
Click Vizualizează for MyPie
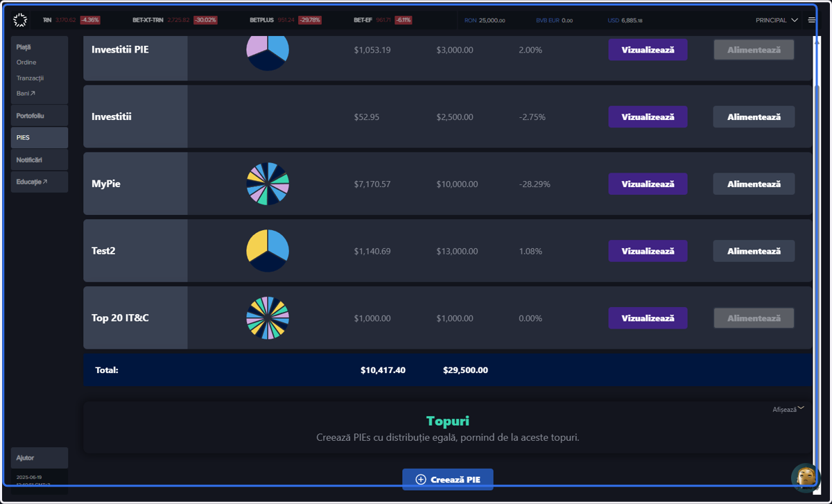(648, 184)
